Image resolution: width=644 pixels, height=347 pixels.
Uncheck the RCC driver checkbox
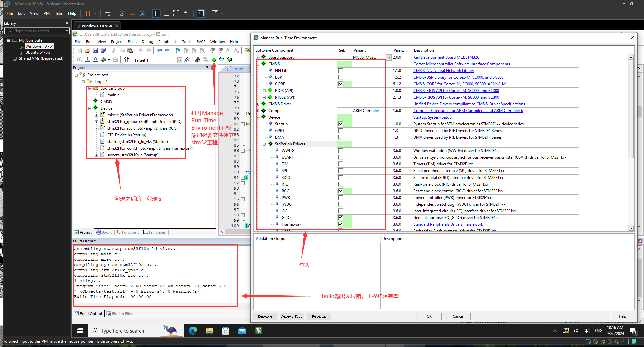pos(340,191)
